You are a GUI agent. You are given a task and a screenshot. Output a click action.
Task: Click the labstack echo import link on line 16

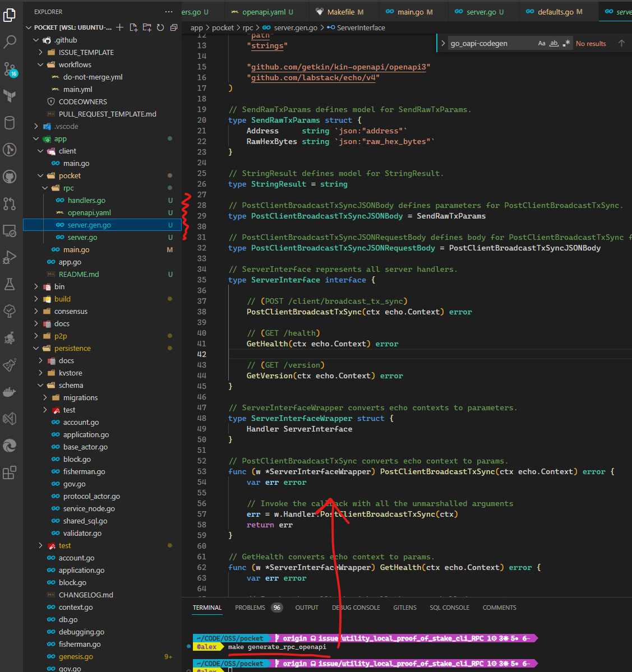coord(313,77)
